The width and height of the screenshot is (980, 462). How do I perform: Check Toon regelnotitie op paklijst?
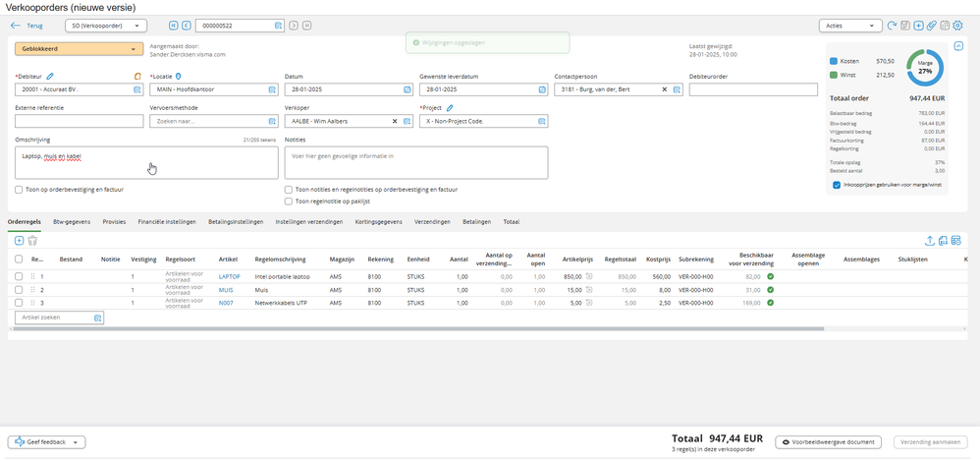coord(288,202)
